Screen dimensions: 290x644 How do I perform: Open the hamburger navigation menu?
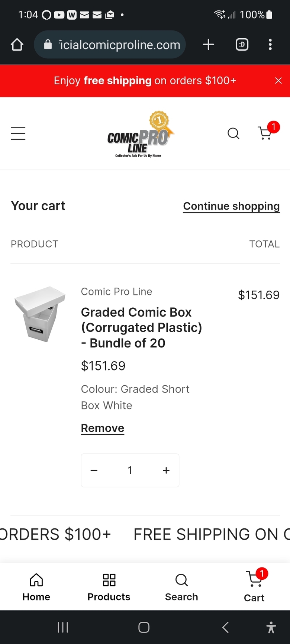(x=18, y=133)
